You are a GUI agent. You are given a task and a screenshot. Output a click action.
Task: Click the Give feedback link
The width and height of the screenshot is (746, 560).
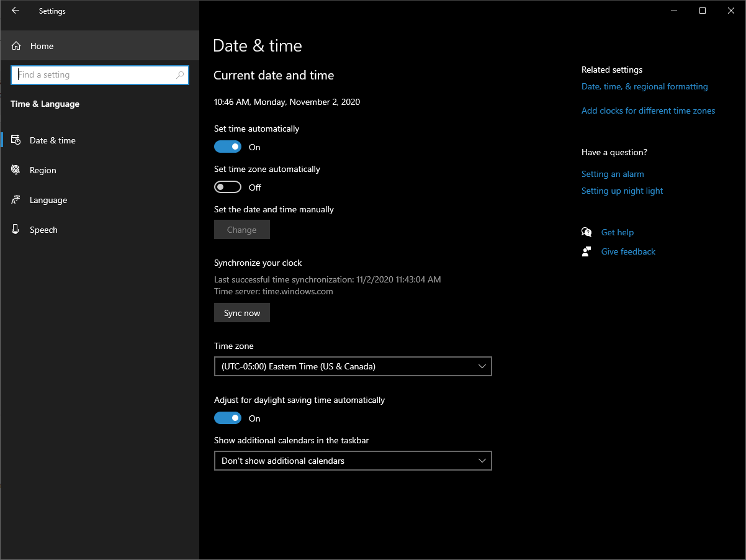click(628, 251)
